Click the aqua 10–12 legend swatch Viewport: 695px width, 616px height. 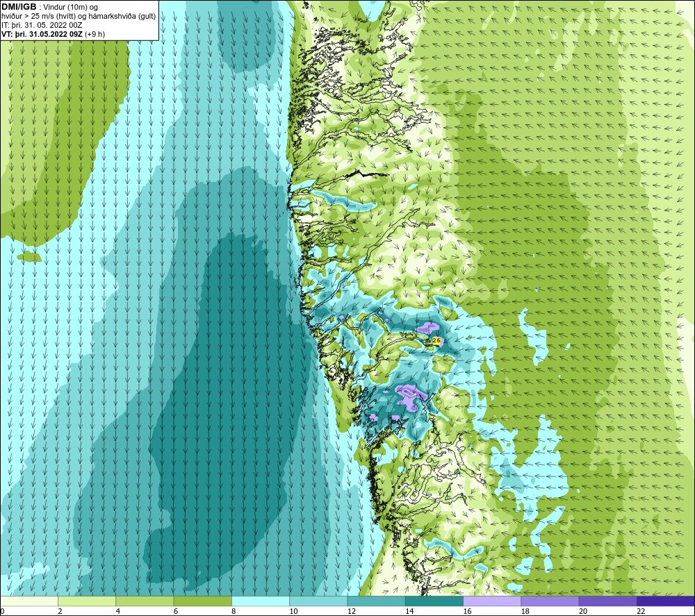(x=318, y=601)
